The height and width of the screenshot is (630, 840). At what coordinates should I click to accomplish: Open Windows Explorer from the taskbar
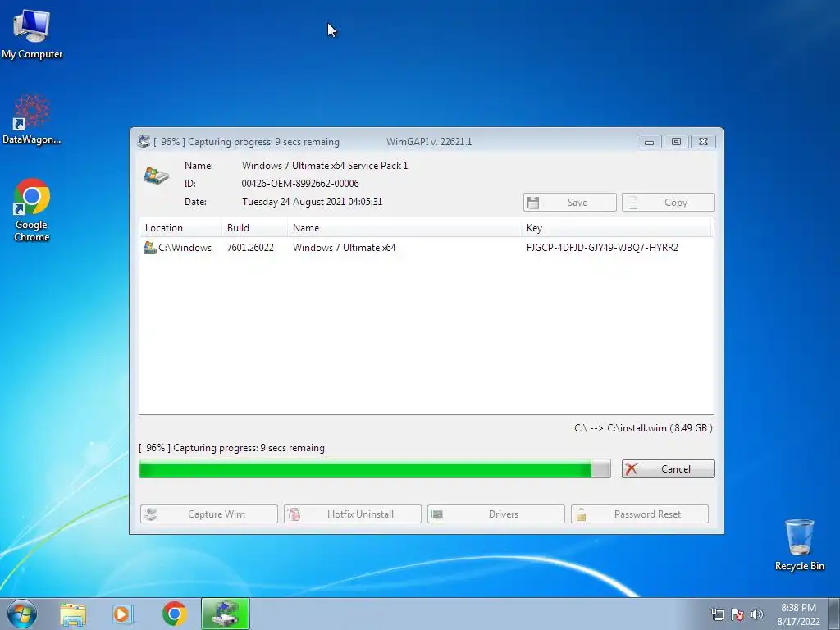tap(73, 614)
